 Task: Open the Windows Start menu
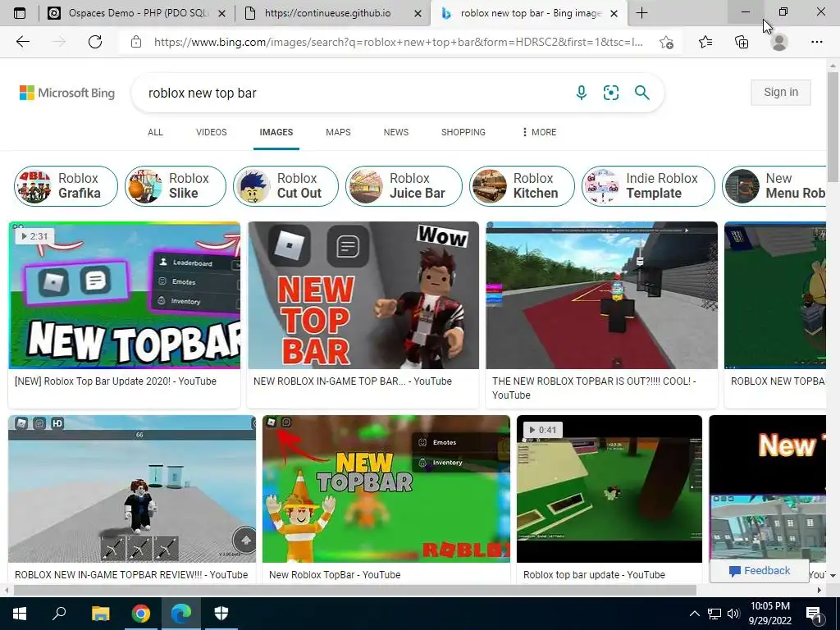pos(20,614)
